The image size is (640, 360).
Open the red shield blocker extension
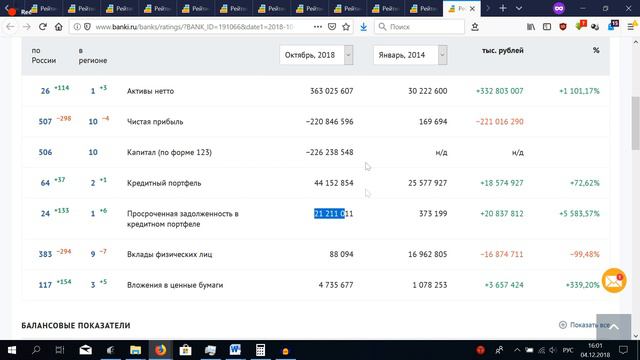563,27
